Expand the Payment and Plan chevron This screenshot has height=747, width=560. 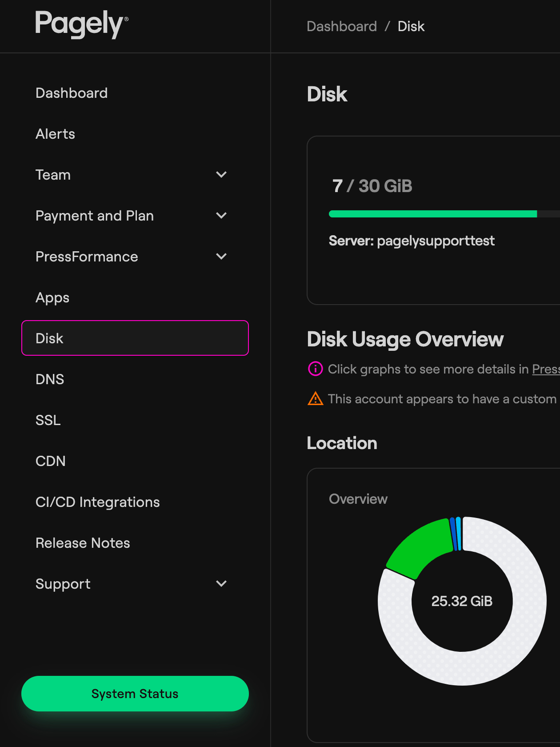pyautogui.click(x=221, y=216)
